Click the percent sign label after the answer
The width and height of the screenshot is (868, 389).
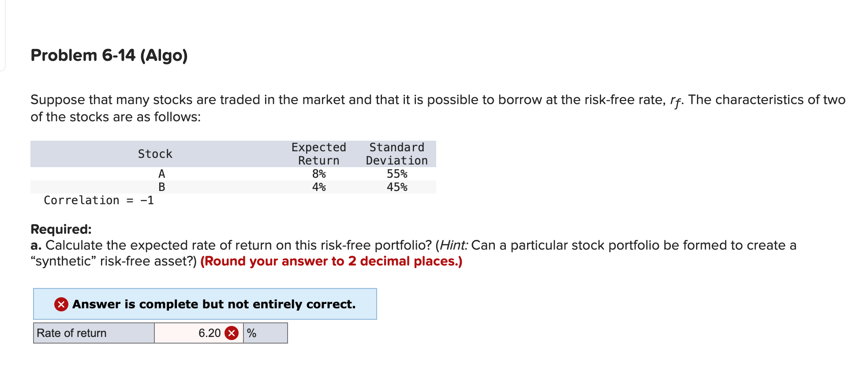(252, 333)
